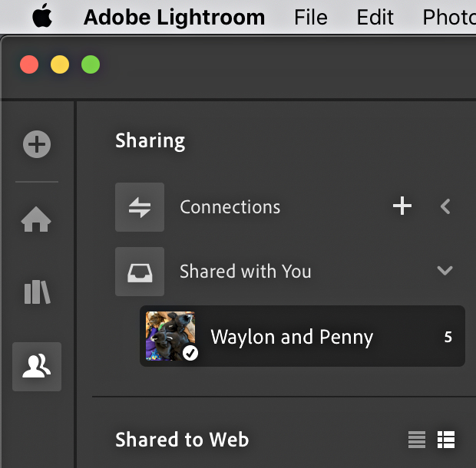Click the Waylon and Penny album thumbnail
This screenshot has width=476, height=468.
[x=170, y=336]
